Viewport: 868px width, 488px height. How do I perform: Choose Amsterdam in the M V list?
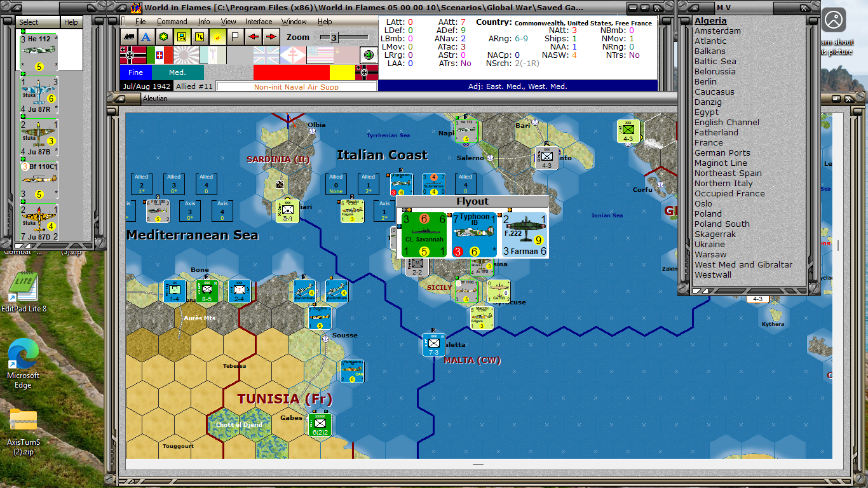(x=717, y=31)
